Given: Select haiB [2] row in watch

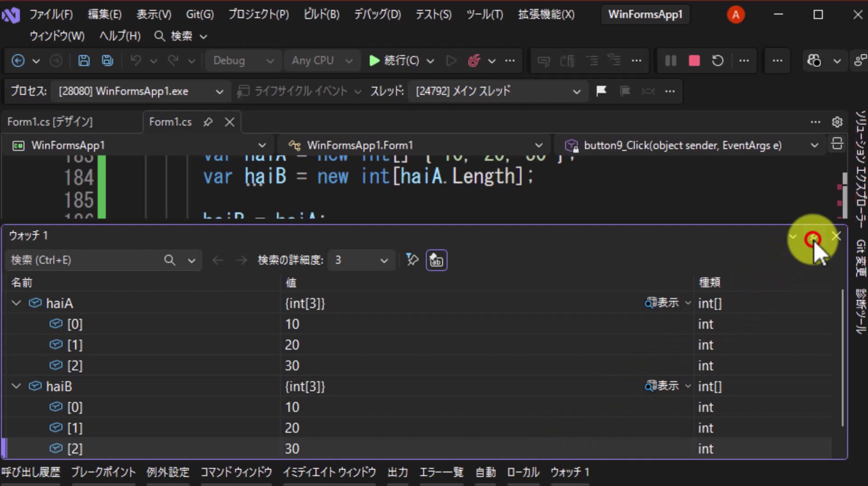Looking at the screenshot, I should pos(416,449).
